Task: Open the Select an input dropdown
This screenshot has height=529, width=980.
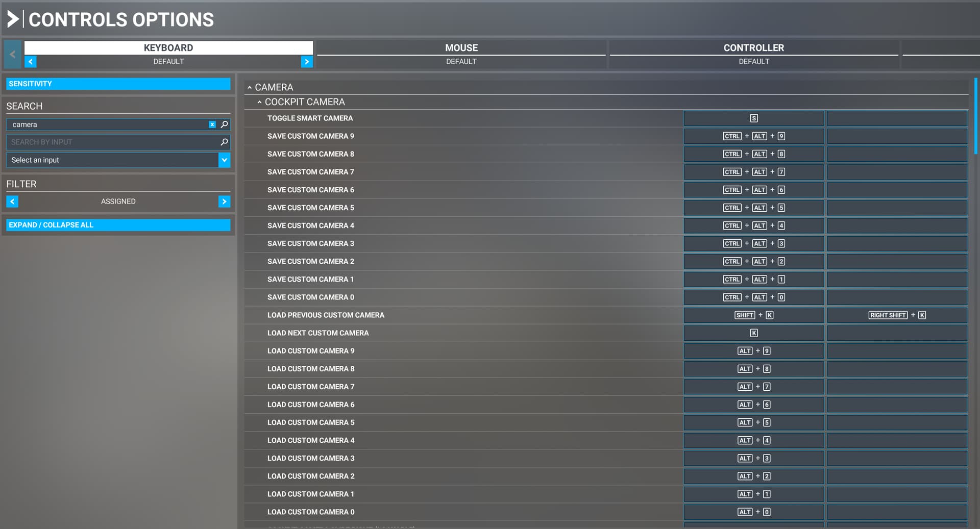Action: coord(224,160)
